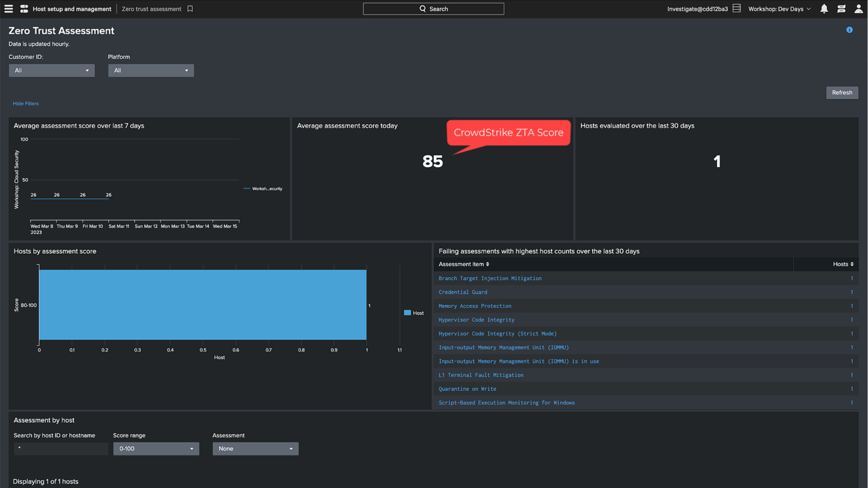This screenshot has height=488, width=868.
Task: Open the Credential Guard assessment link
Action: click(x=462, y=292)
